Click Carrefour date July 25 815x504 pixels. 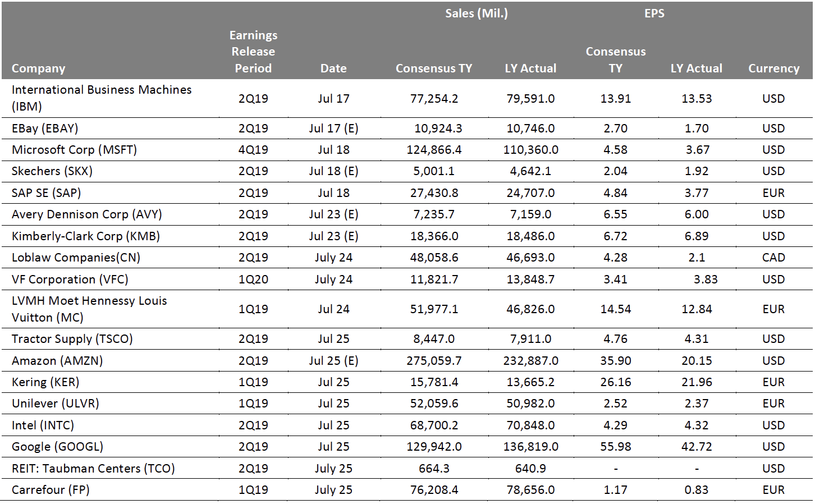333,490
